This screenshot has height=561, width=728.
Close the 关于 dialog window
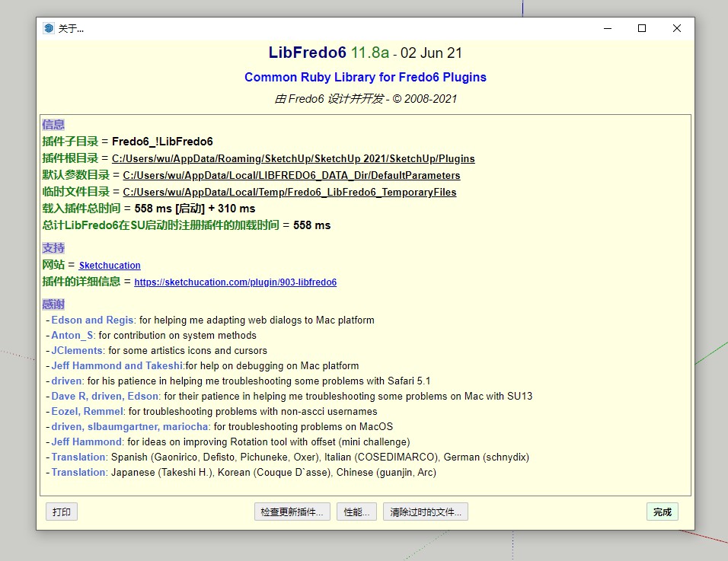tap(676, 29)
